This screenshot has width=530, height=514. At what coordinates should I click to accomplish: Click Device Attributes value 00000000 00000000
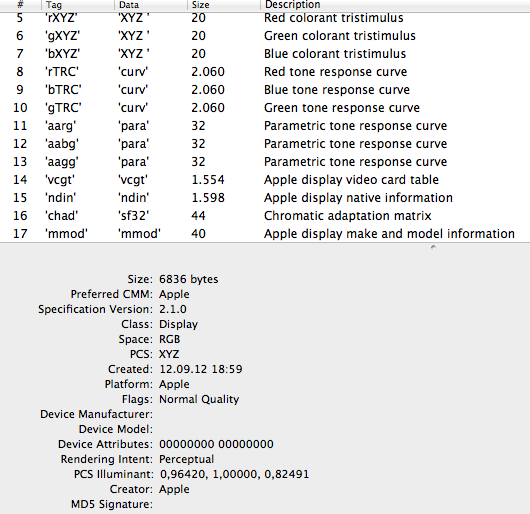click(x=216, y=444)
